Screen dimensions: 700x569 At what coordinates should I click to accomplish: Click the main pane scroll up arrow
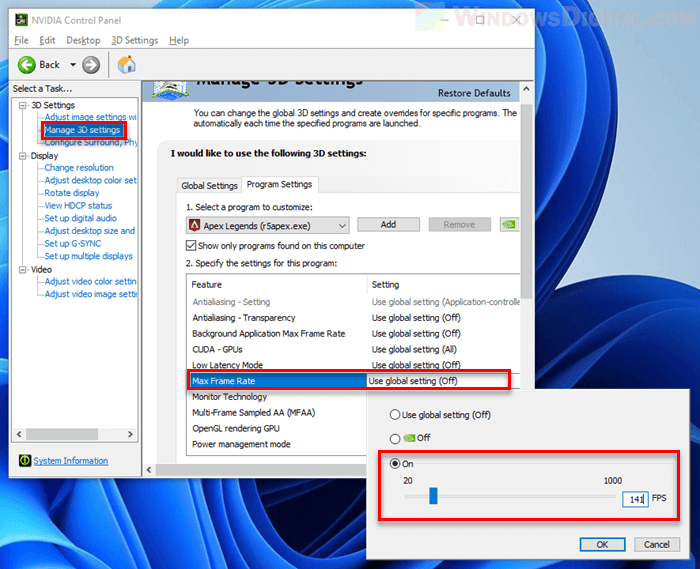pos(526,89)
